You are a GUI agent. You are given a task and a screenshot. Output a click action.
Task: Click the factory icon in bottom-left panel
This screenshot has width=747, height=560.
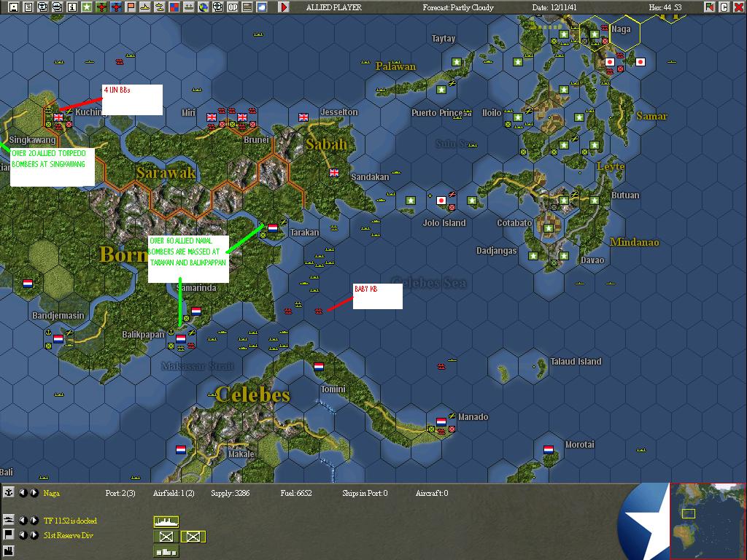point(8,551)
